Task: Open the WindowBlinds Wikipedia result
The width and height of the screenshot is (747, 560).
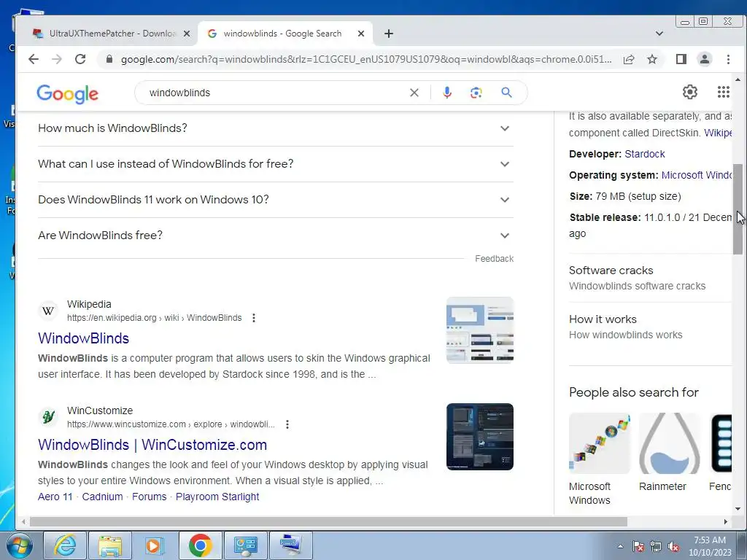Action: 84,338
